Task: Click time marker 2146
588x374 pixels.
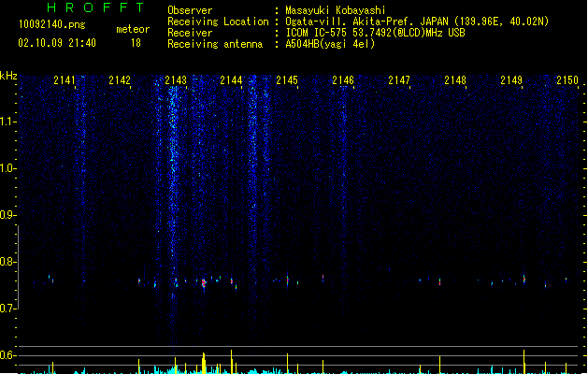Action: pyautogui.click(x=343, y=80)
